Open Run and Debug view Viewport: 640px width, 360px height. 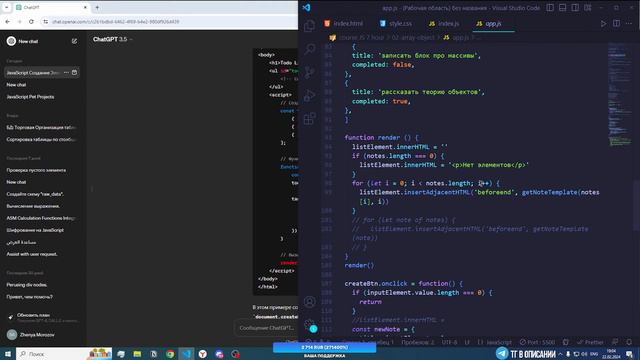[x=309, y=96]
